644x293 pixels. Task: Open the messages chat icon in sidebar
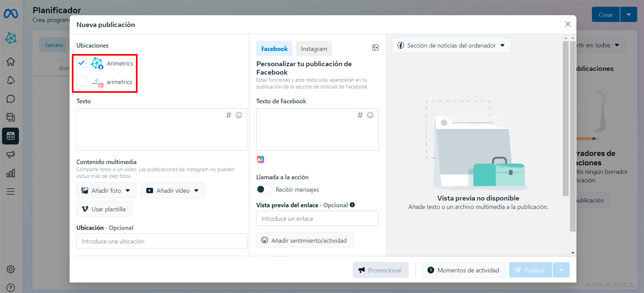pyautogui.click(x=11, y=99)
